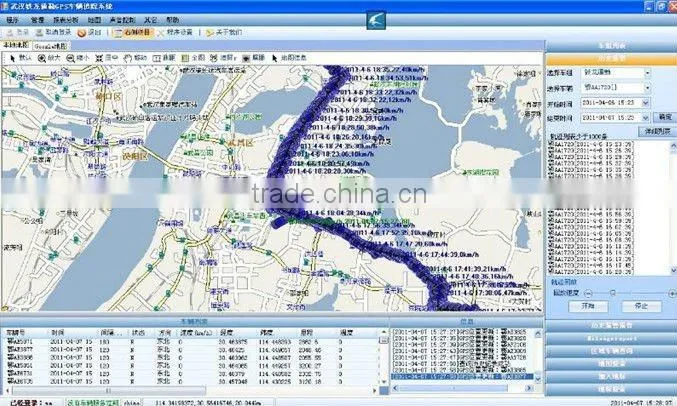The height and width of the screenshot is (406, 677).
Task: Expand the bottom-most accordion section
Action: (x=611, y=389)
